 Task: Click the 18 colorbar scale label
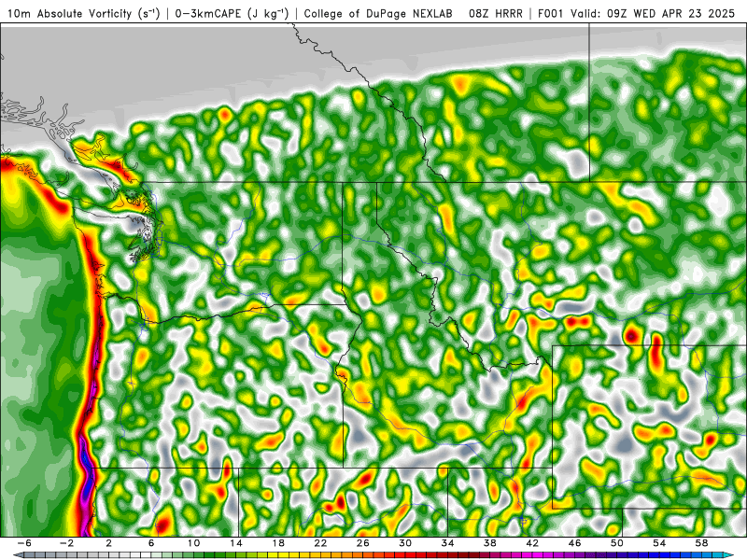pyautogui.click(x=278, y=543)
